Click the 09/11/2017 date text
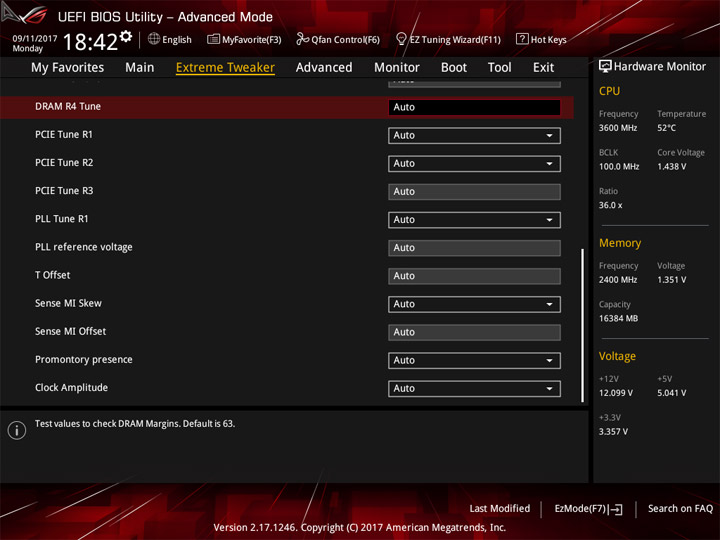The width and height of the screenshot is (720, 540). [34, 39]
